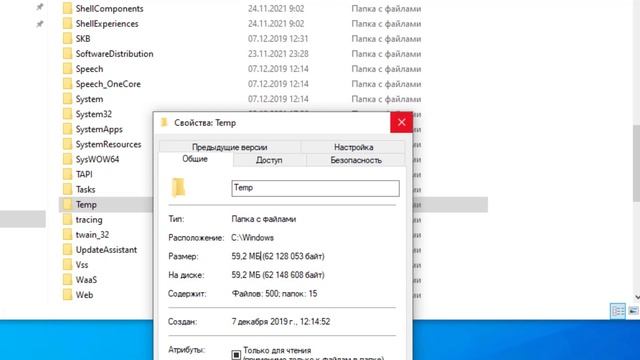Select the 'SystemApps' folder name
The width and height of the screenshot is (640, 360).
99,129
